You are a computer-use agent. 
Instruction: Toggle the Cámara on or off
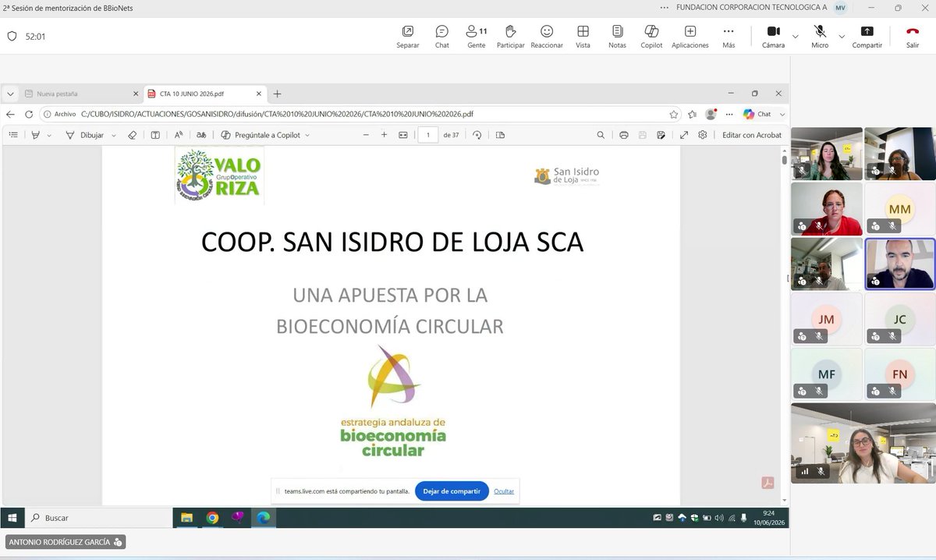773,37
